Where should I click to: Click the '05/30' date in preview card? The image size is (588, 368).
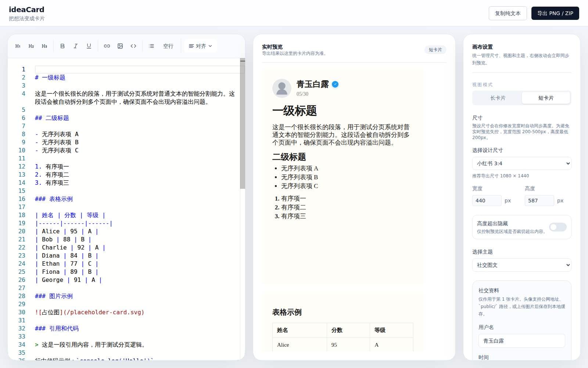(x=302, y=94)
